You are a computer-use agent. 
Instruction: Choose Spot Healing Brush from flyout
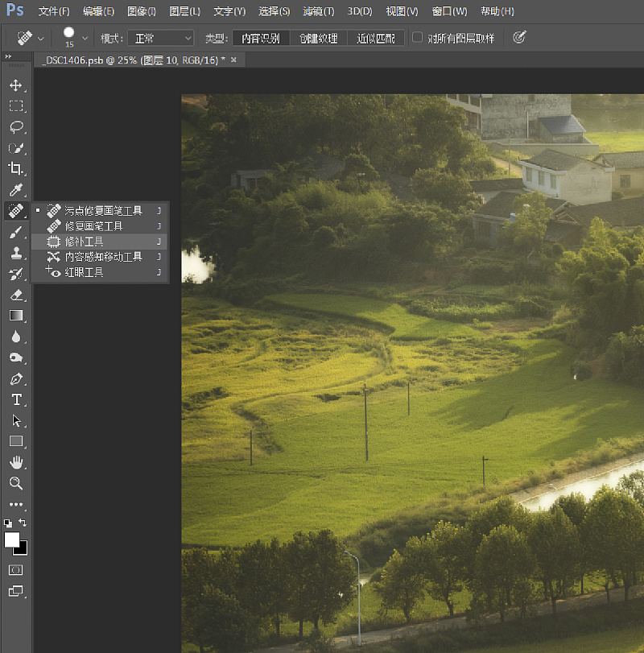coord(100,211)
